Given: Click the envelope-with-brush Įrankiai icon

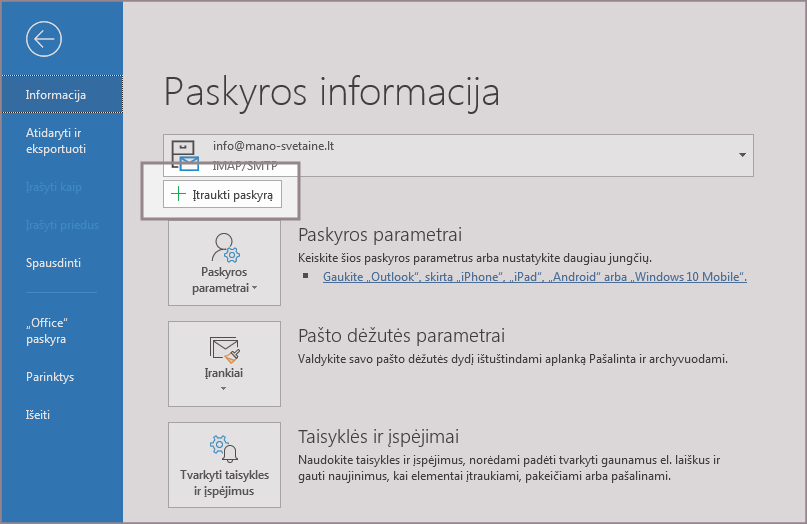Looking at the screenshot, I should [224, 348].
